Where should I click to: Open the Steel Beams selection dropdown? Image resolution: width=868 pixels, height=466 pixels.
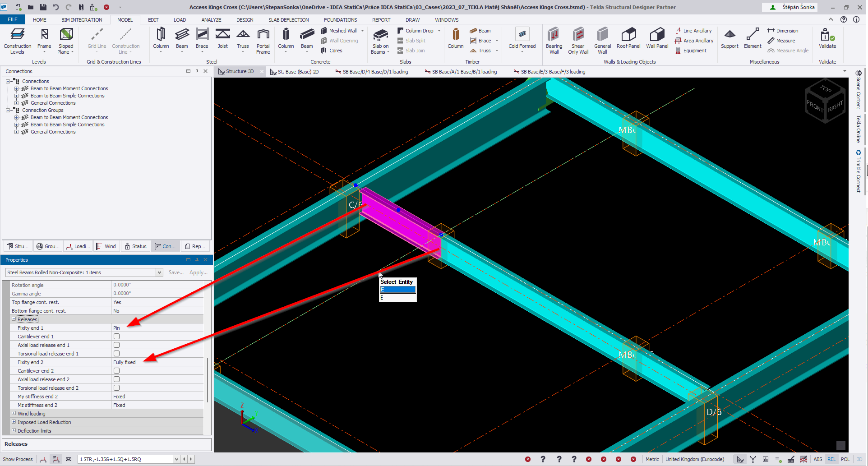click(x=159, y=272)
